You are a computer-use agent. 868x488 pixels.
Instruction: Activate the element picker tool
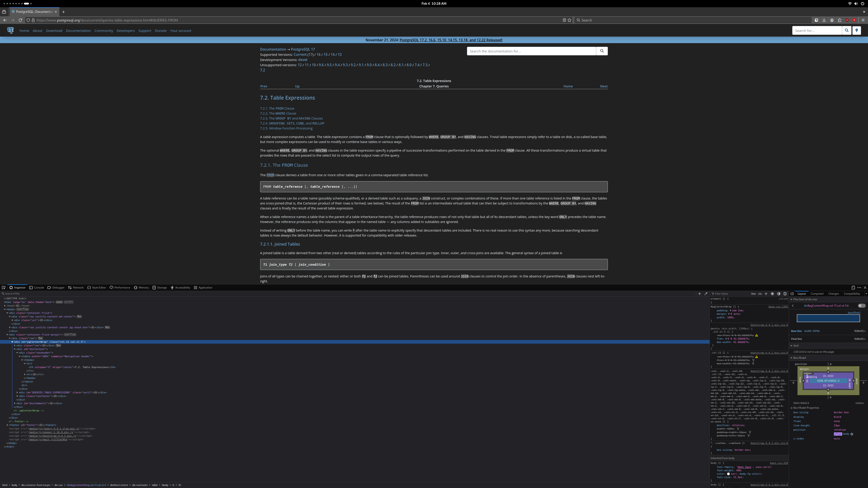(3, 288)
